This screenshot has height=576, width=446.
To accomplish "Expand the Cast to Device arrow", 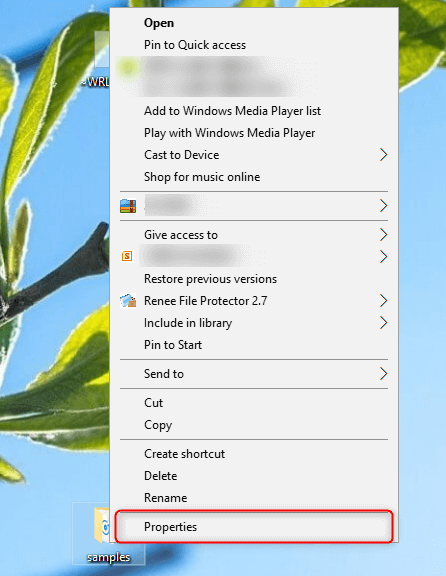I will click(x=383, y=155).
